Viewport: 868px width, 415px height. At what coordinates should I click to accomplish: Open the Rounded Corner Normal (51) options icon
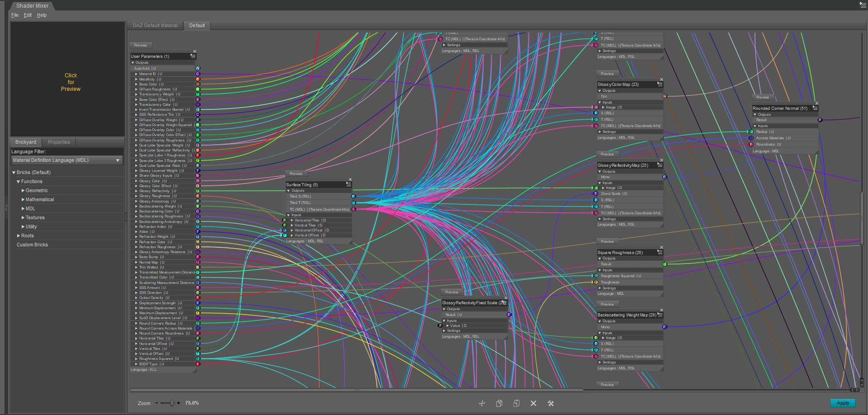815,108
